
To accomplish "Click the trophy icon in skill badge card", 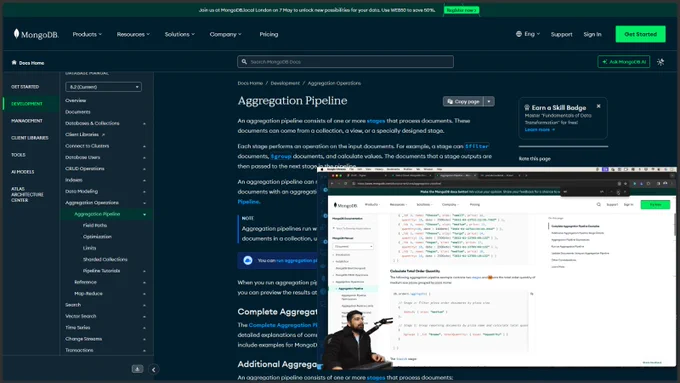I will 527,107.
